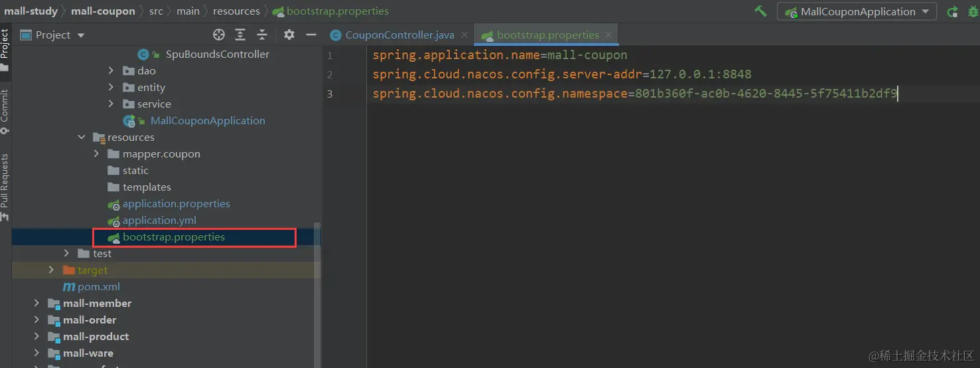Click the Build project hammer icon

click(760, 11)
